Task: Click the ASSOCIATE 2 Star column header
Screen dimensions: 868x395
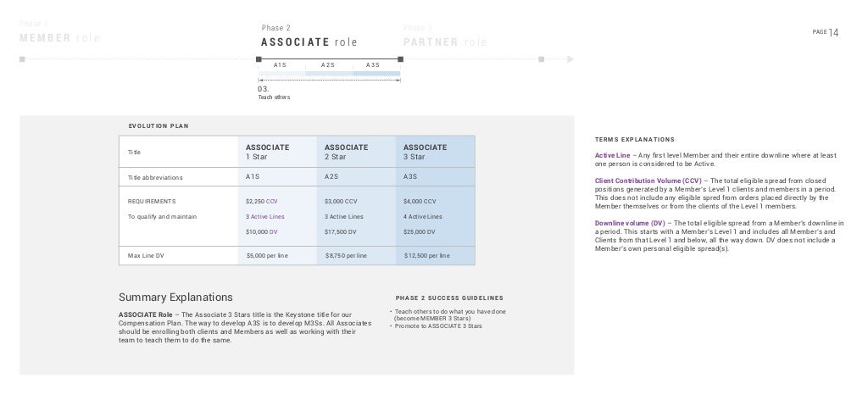Action: (x=346, y=152)
